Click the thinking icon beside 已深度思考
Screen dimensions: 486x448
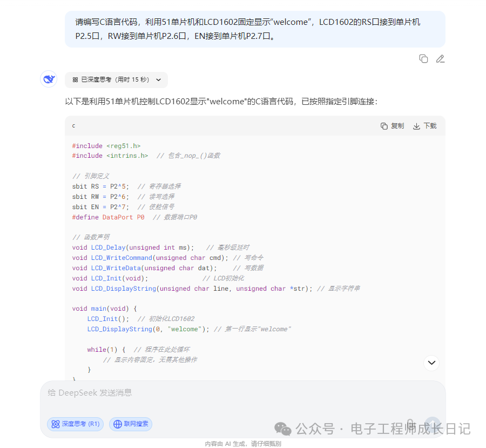[75, 79]
